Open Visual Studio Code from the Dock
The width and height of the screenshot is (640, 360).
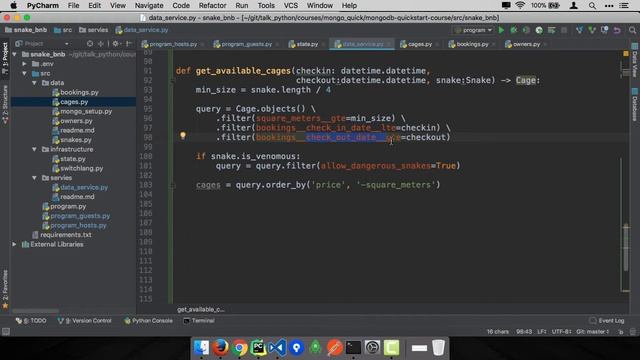coord(278,348)
